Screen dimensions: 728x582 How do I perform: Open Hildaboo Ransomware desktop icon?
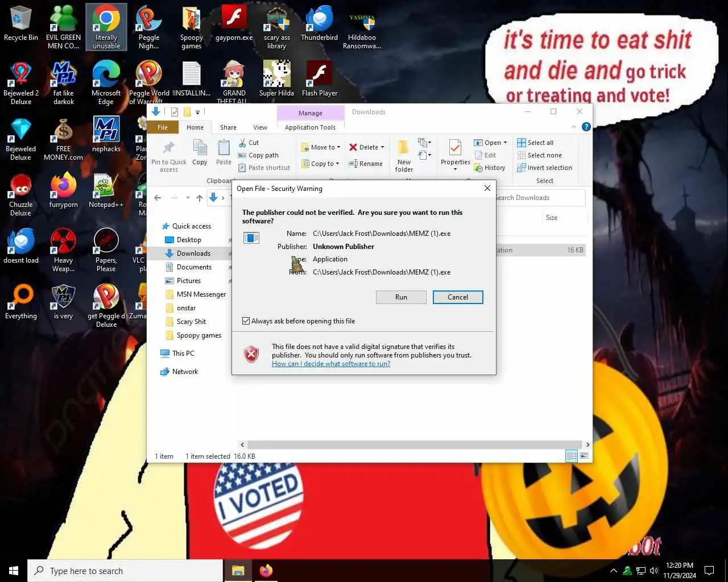(x=362, y=27)
